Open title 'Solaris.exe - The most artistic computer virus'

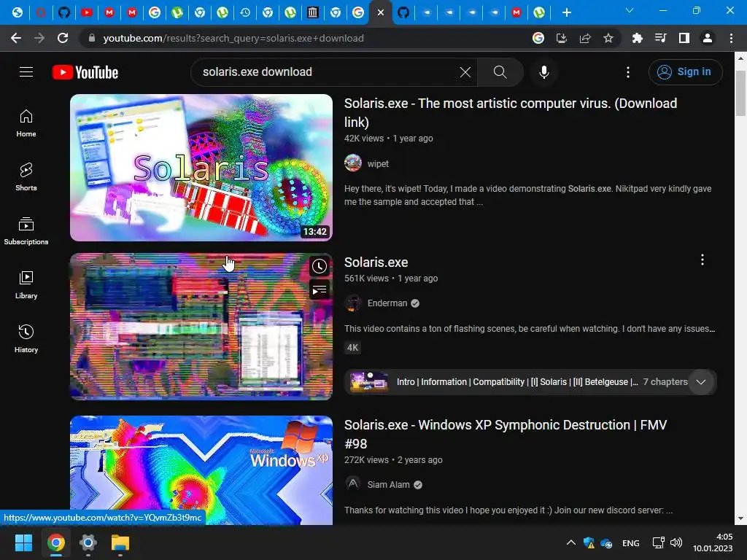click(x=510, y=113)
